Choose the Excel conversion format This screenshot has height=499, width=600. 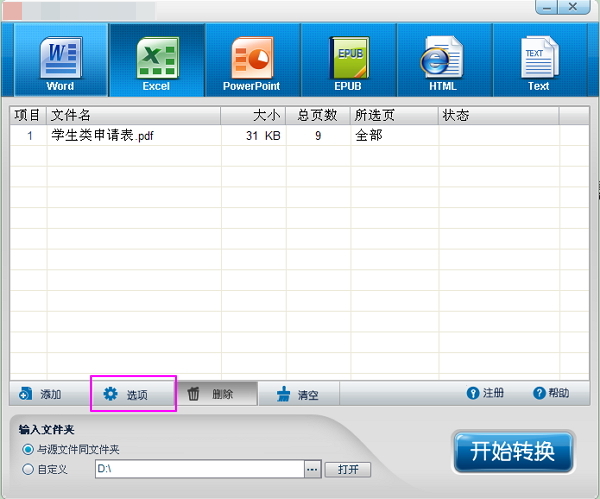(157, 60)
